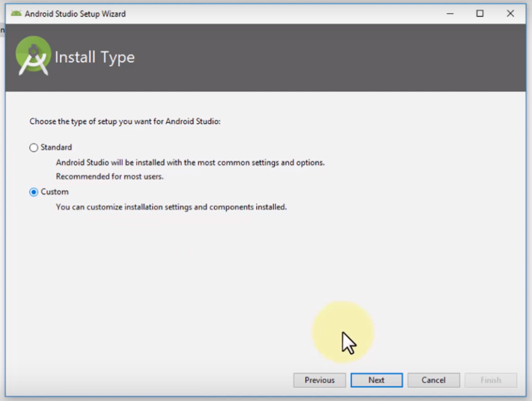The width and height of the screenshot is (532, 401).
Task: Select the Custom radio button circle
Action: [34, 192]
